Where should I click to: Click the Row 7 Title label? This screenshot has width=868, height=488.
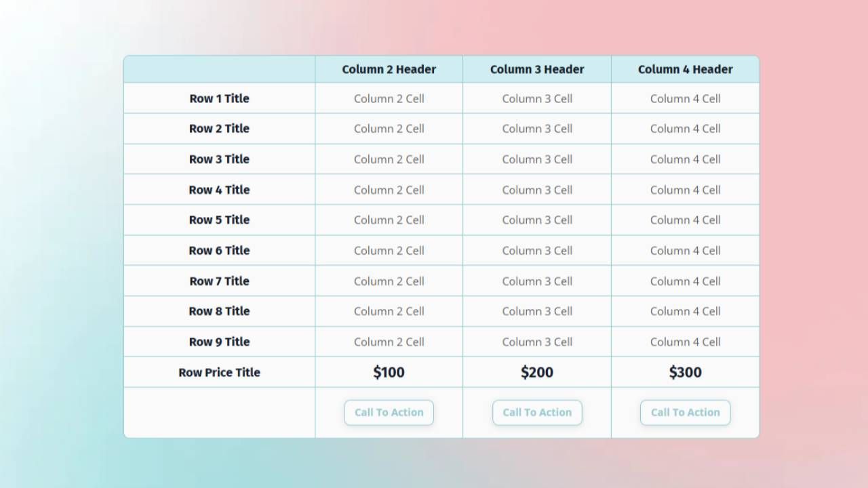point(219,281)
